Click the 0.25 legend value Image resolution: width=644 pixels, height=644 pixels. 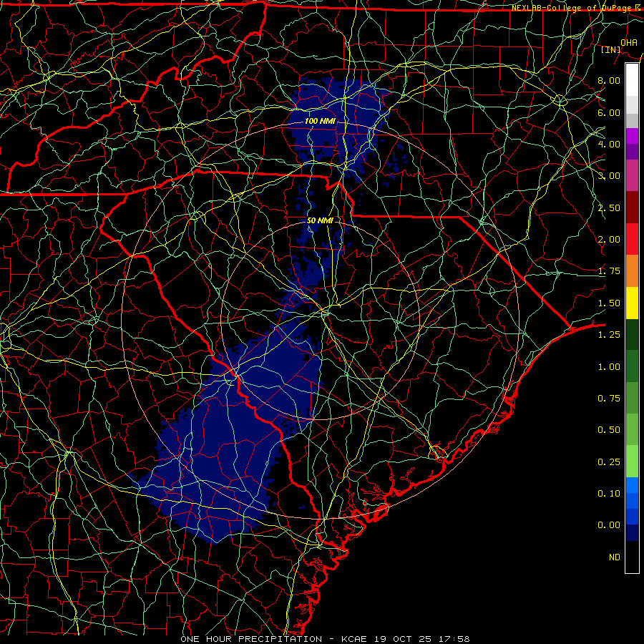click(609, 462)
